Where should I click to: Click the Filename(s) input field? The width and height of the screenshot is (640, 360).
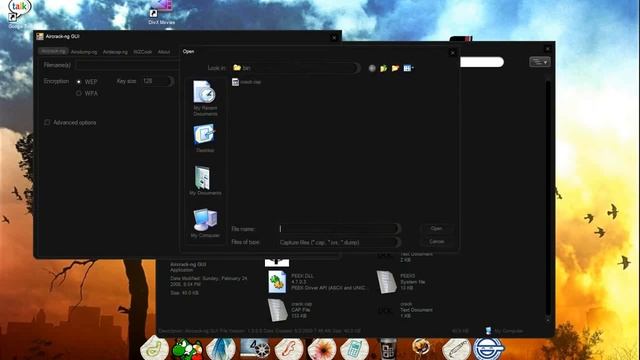point(127,65)
